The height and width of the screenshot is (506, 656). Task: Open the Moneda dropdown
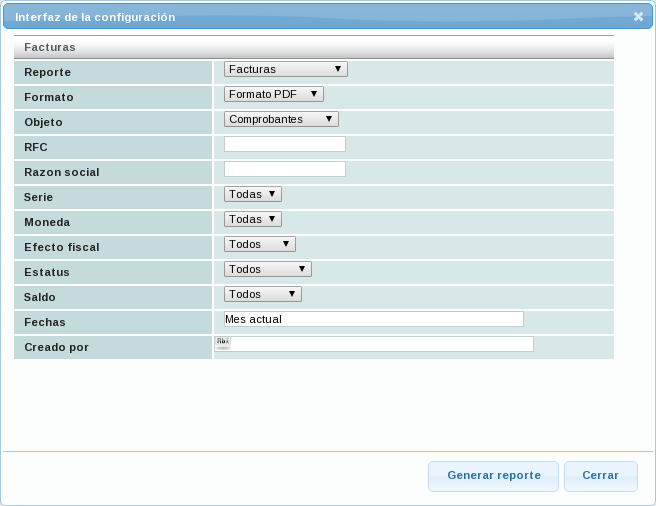coord(252,219)
